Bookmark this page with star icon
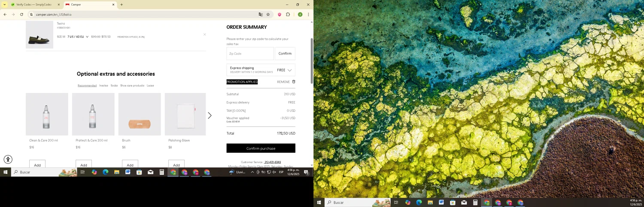The height and width of the screenshot is (207, 644). 268,14
